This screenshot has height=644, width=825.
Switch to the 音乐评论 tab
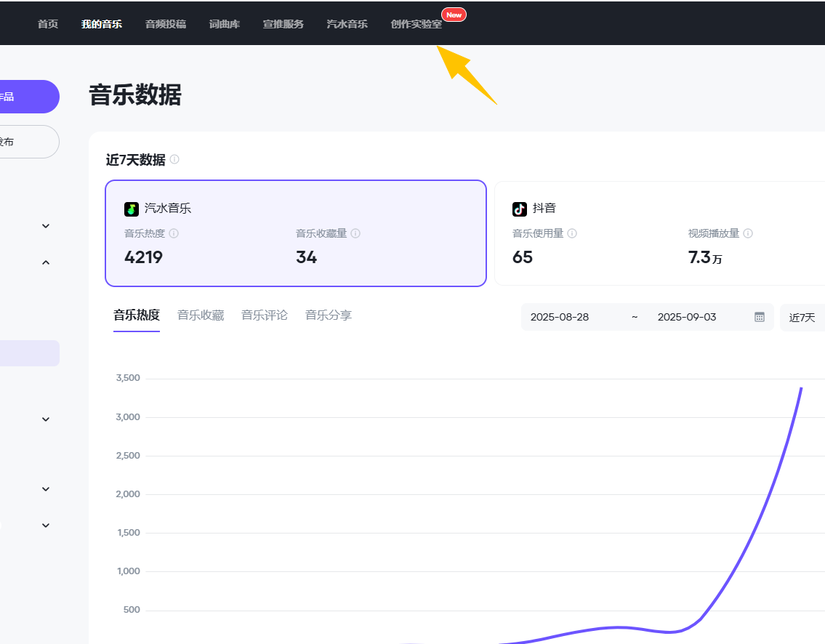click(265, 315)
